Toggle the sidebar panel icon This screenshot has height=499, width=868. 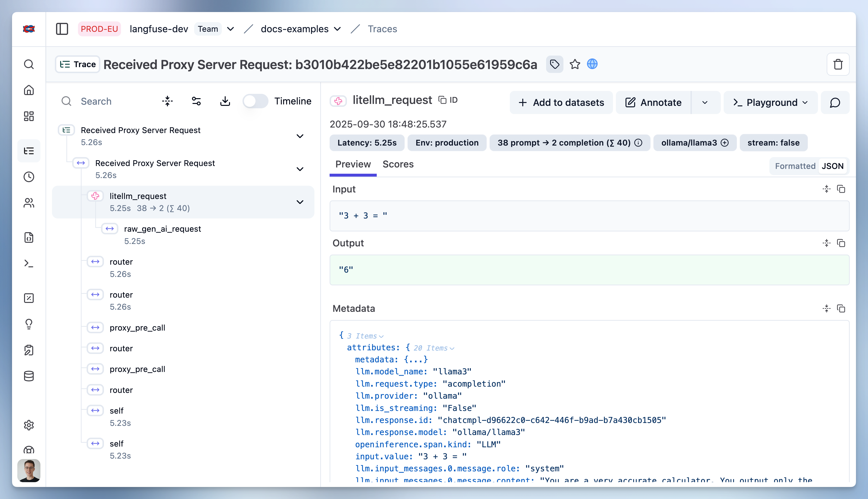tap(62, 29)
